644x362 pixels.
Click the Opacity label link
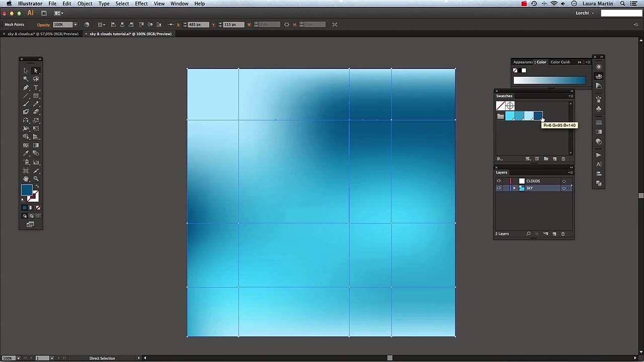(x=44, y=25)
